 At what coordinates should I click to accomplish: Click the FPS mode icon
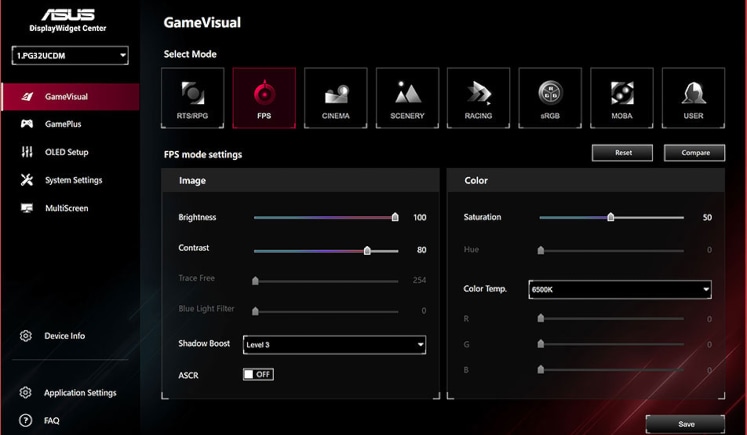(264, 98)
